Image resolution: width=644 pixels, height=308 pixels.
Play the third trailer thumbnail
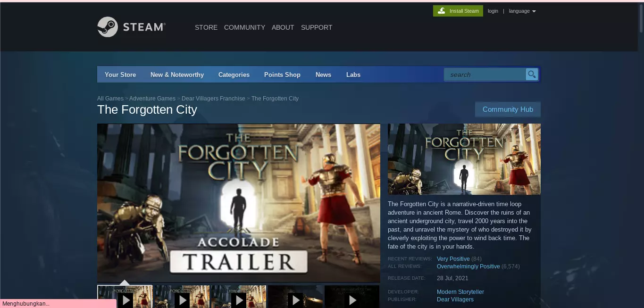(239, 297)
